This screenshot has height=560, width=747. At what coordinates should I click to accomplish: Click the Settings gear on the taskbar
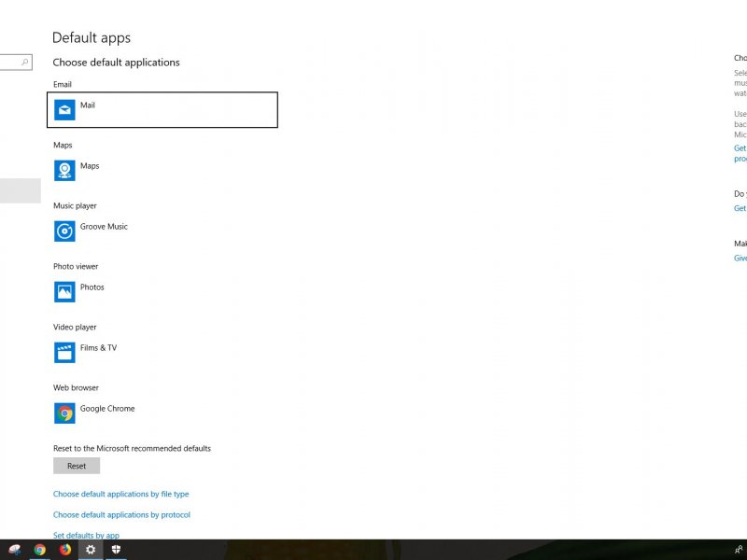91,550
